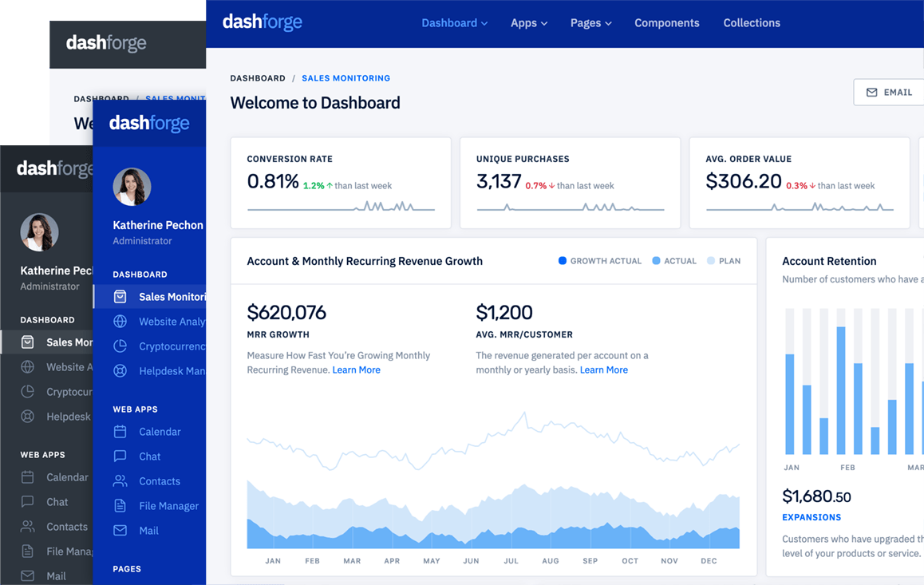Click the Cryptocurrency pie chart icon in blue sidebar

(x=120, y=346)
